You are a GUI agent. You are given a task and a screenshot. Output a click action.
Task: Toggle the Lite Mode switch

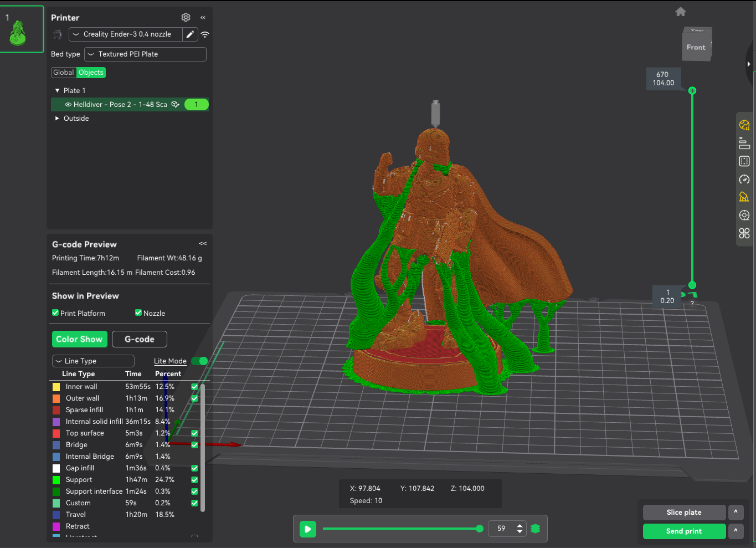pos(199,361)
